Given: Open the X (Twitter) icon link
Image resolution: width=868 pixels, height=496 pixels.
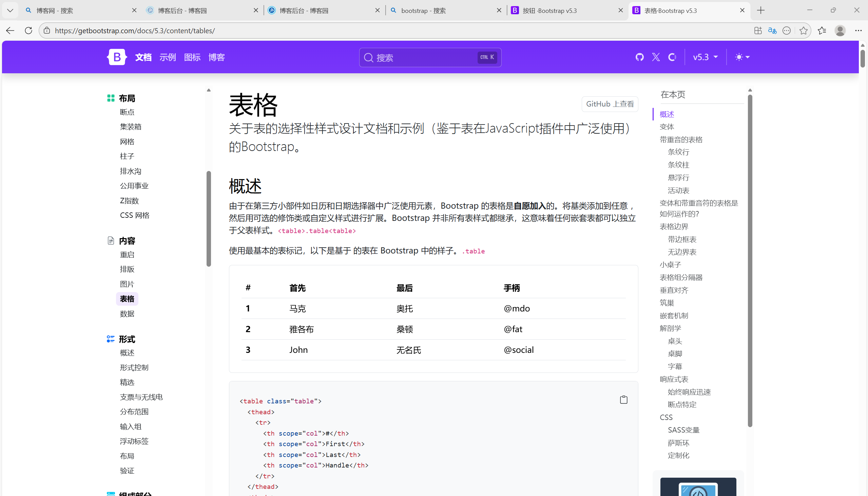Looking at the screenshot, I should coord(656,57).
